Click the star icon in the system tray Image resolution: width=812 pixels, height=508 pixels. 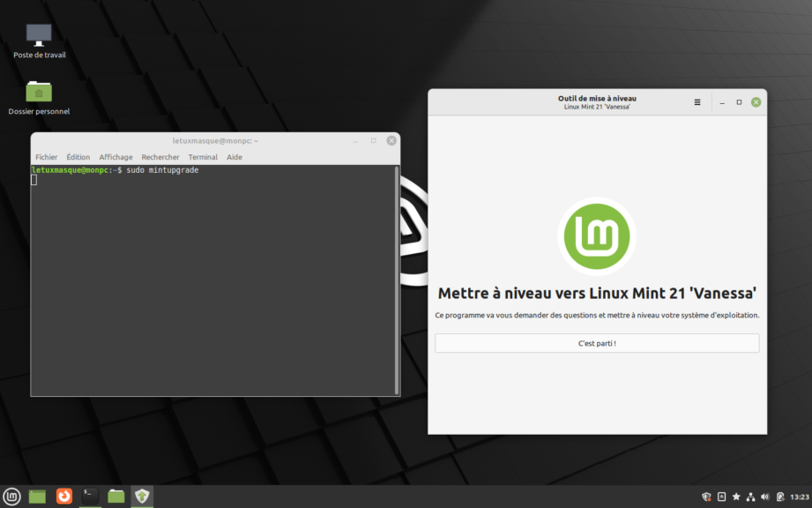tap(736, 497)
